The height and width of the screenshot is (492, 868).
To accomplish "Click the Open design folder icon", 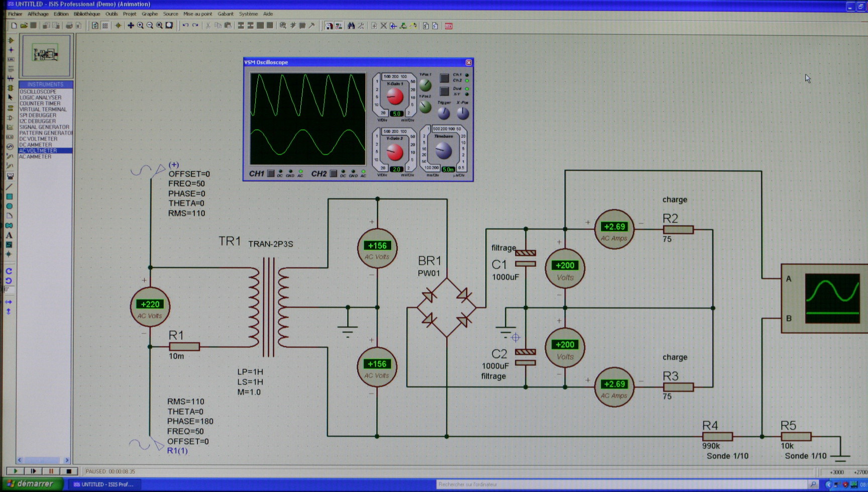I will point(24,26).
